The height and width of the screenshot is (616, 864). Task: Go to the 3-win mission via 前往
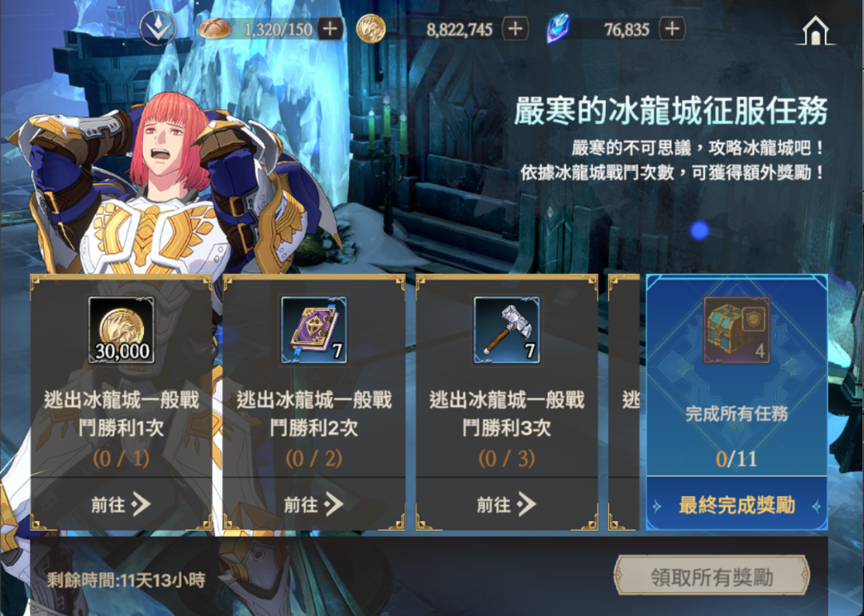(507, 504)
